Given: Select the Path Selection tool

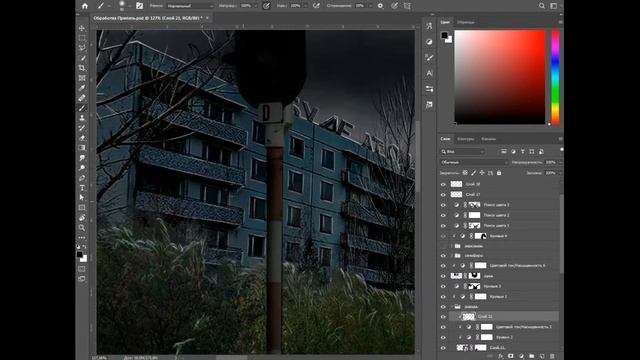Looking at the screenshot, I should [82, 198].
